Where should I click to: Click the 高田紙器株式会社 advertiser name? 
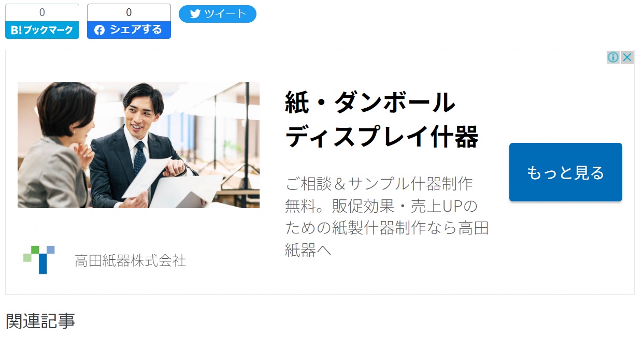131,260
